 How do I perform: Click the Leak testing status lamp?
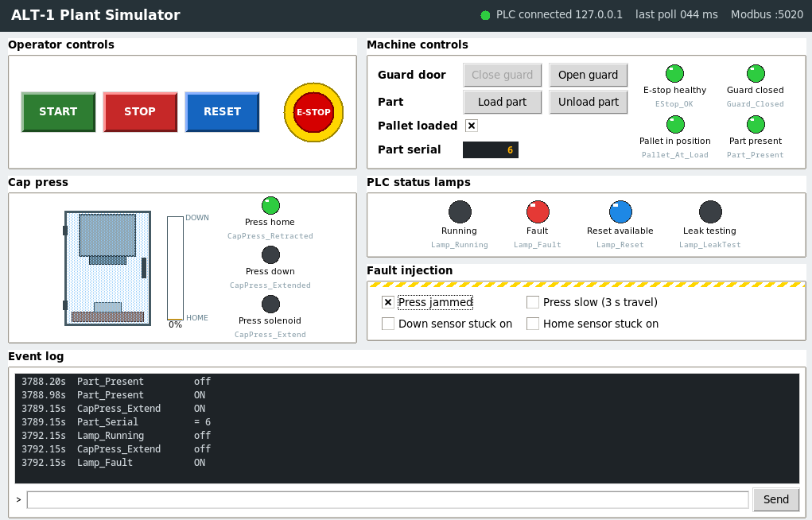tap(710, 211)
